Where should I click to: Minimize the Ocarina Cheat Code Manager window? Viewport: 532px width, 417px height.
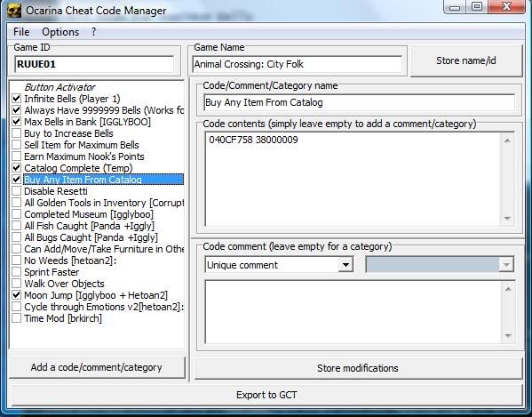click(456, 6)
